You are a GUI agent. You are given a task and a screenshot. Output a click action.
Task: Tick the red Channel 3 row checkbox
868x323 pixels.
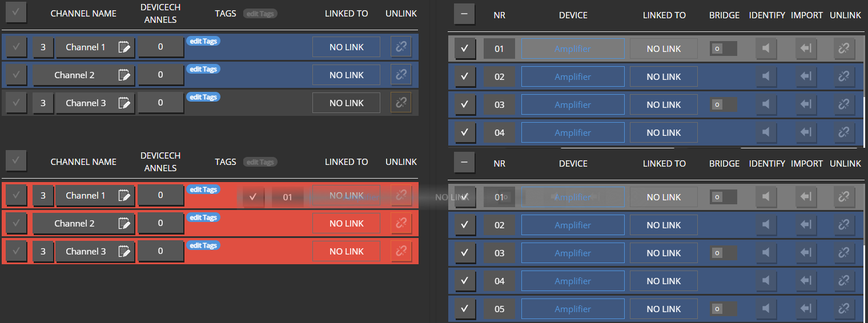click(x=16, y=251)
